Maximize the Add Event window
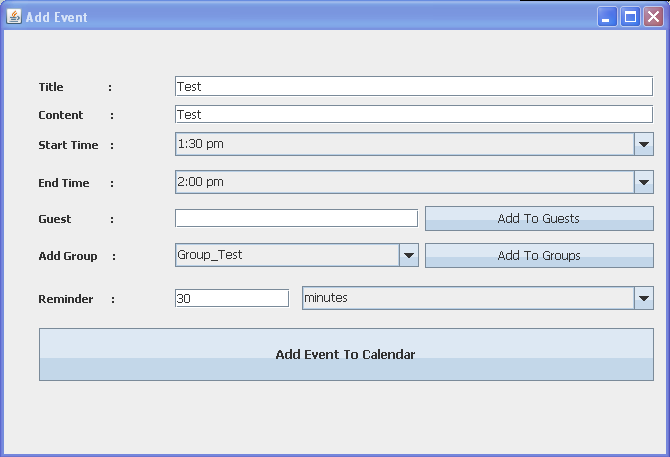The width and height of the screenshot is (670, 457). (631, 17)
